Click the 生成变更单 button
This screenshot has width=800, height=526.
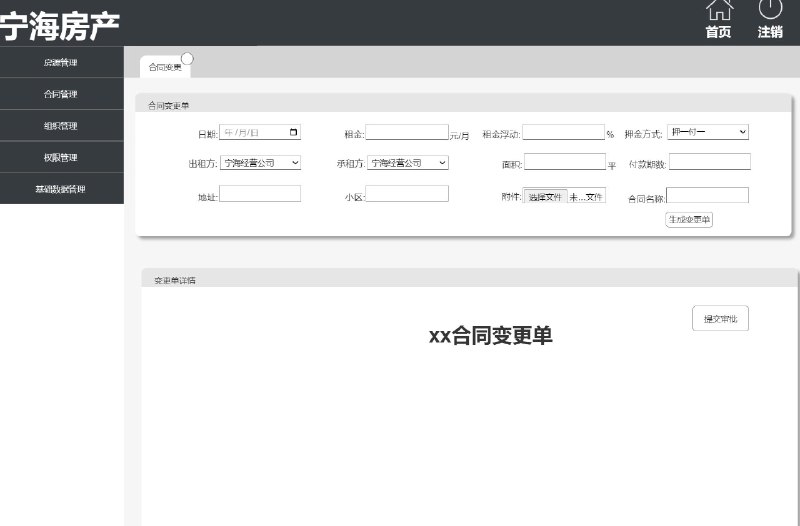pyautogui.click(x=689, y=220)
